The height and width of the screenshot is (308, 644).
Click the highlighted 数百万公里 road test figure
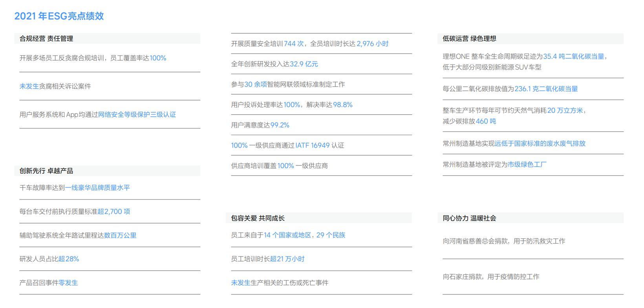[120, 236]
